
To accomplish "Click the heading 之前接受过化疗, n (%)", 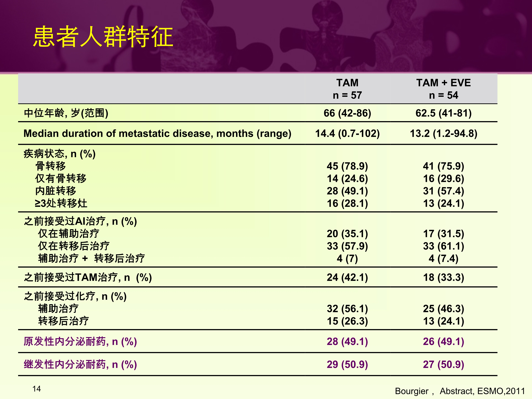I will click(75, 296).
